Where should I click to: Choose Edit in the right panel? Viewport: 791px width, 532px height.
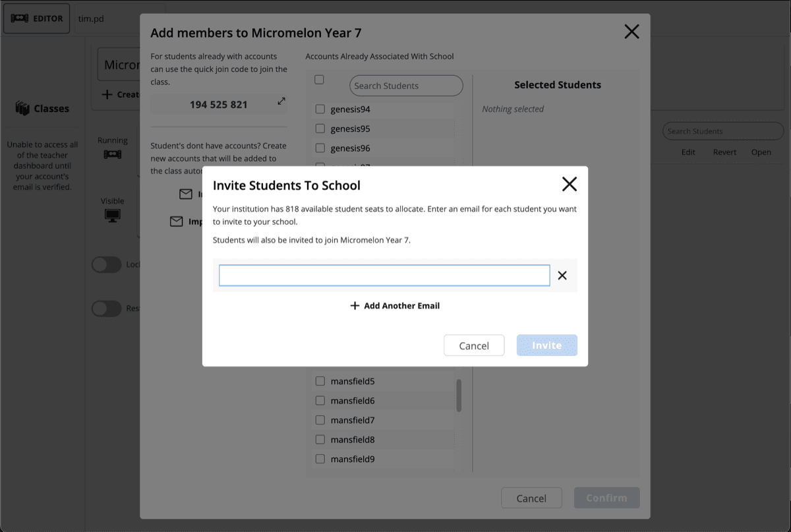tap(688, 152)
